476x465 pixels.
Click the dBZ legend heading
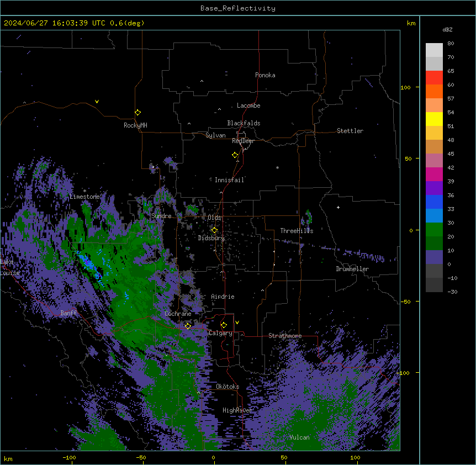(447, 29)
